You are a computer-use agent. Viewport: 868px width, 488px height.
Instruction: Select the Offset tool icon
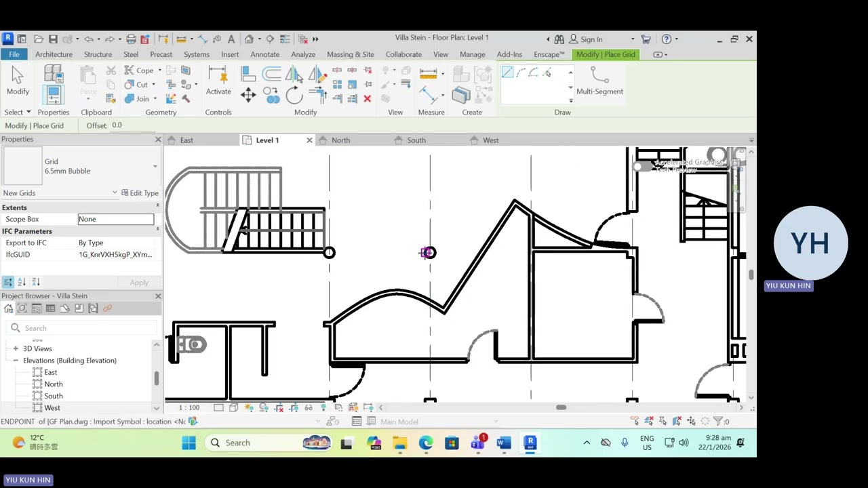pos(271,73)
